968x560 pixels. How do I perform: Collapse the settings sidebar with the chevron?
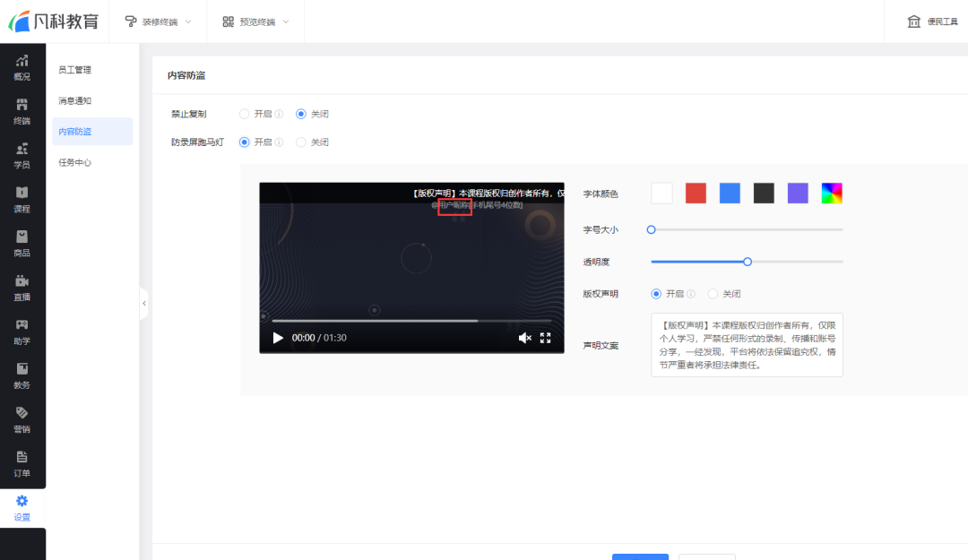[144, 304]
